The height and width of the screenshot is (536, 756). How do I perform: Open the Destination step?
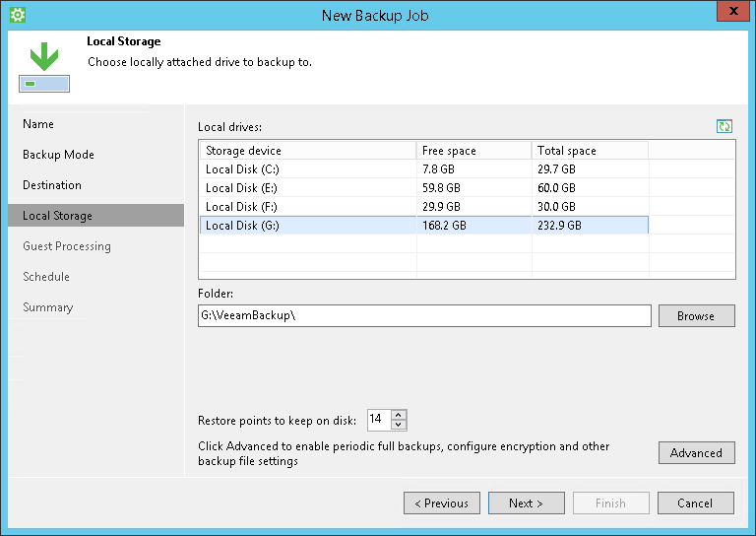(x=52, y=185)
